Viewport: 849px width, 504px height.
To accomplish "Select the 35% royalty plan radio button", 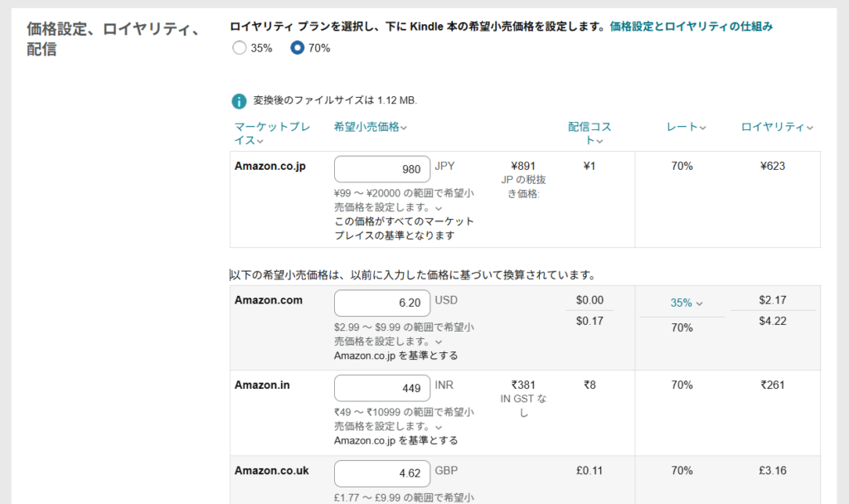I will pyautogui.click(x=240, y=48).
